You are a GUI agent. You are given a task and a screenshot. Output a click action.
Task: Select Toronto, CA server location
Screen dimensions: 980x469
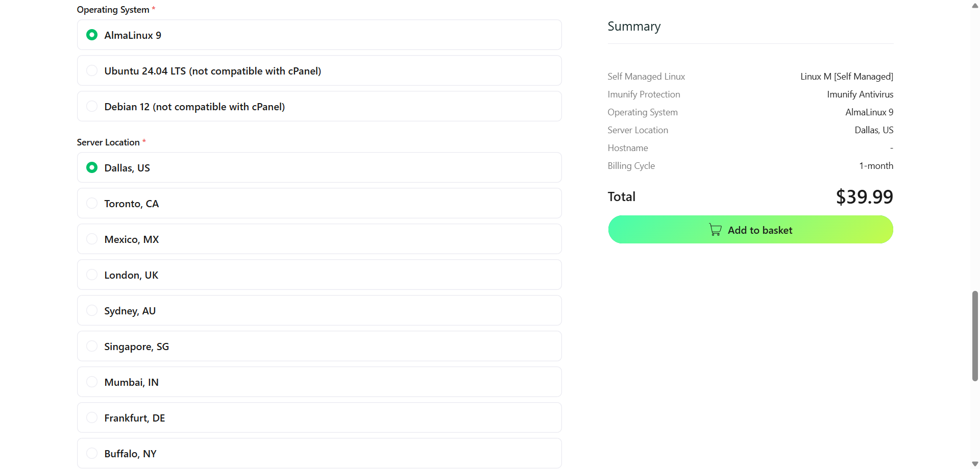(x=319, y=203)
